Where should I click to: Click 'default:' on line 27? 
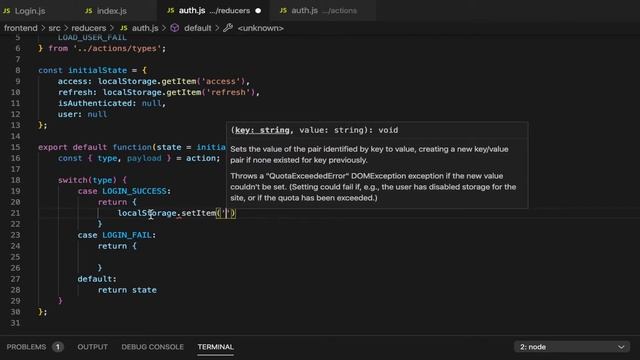pyautogui.click(x=97, y=279)
